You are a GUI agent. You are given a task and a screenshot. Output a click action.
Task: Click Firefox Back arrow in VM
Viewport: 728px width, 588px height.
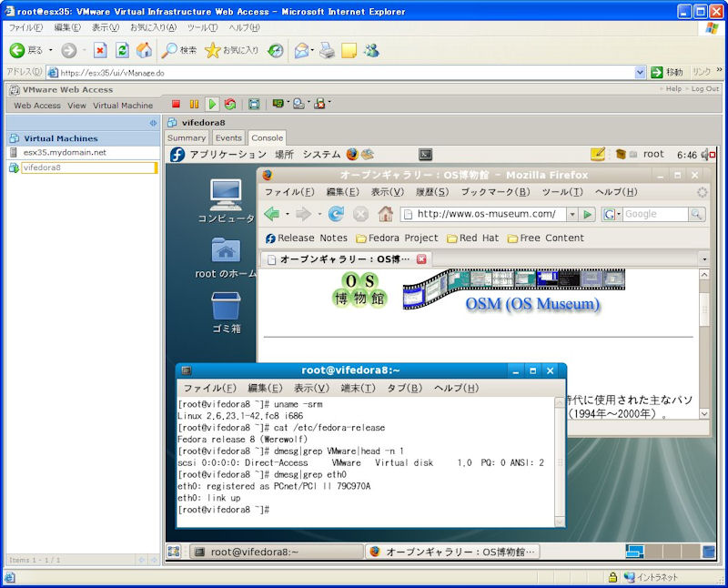[271, 214]
